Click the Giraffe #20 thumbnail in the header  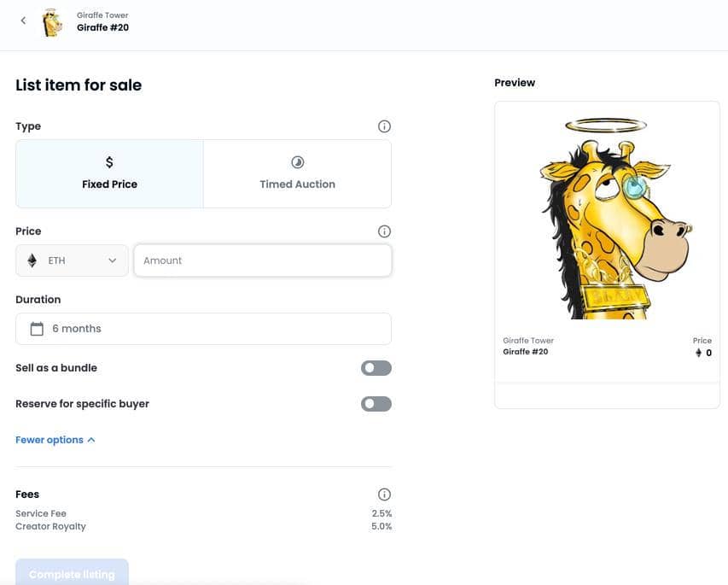(52, 20)
